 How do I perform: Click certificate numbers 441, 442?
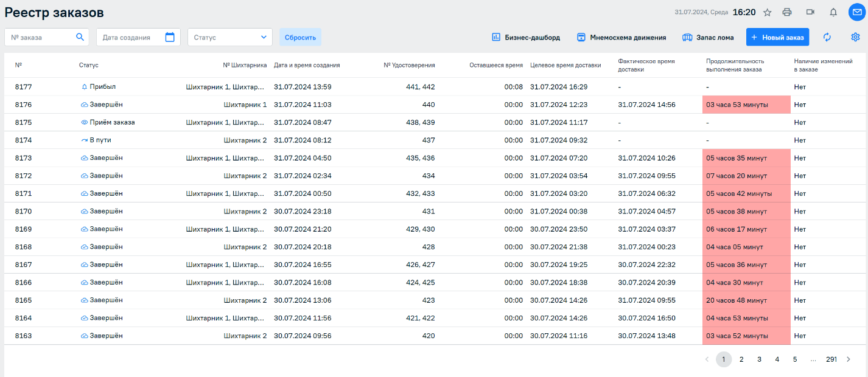click(421, 87)
